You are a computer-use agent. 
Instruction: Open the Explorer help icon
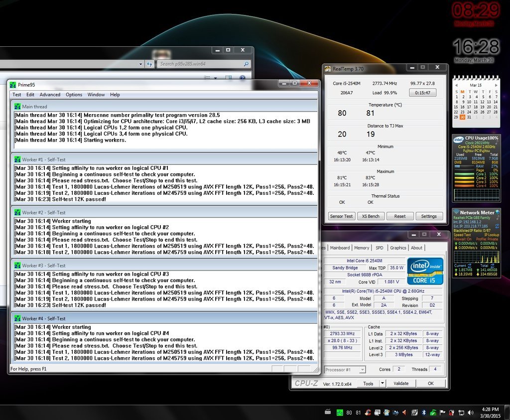[243, 78]
